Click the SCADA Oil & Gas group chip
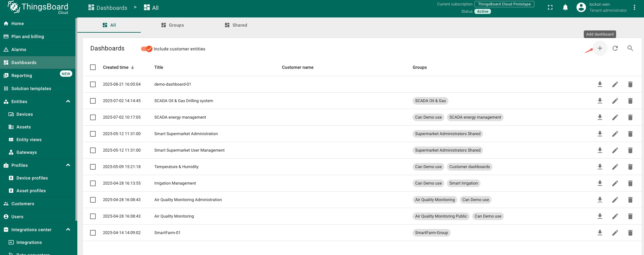Image resolution: width=644 pixels, height=255 pixels. pos(430,101)
